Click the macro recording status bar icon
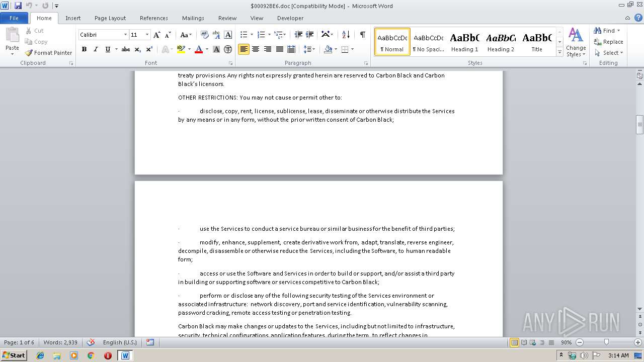The width and height of the screenshot is (644, 362). pos(150,342)
